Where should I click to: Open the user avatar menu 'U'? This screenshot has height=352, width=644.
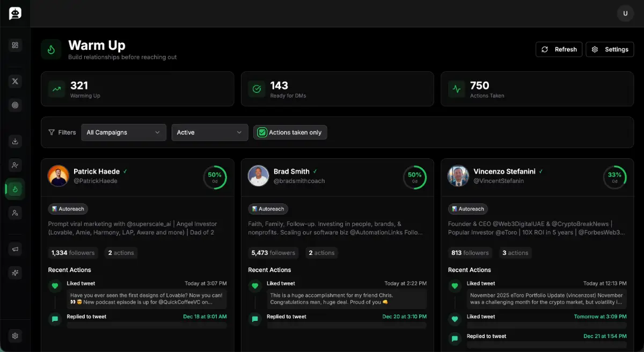pos(625,13)
